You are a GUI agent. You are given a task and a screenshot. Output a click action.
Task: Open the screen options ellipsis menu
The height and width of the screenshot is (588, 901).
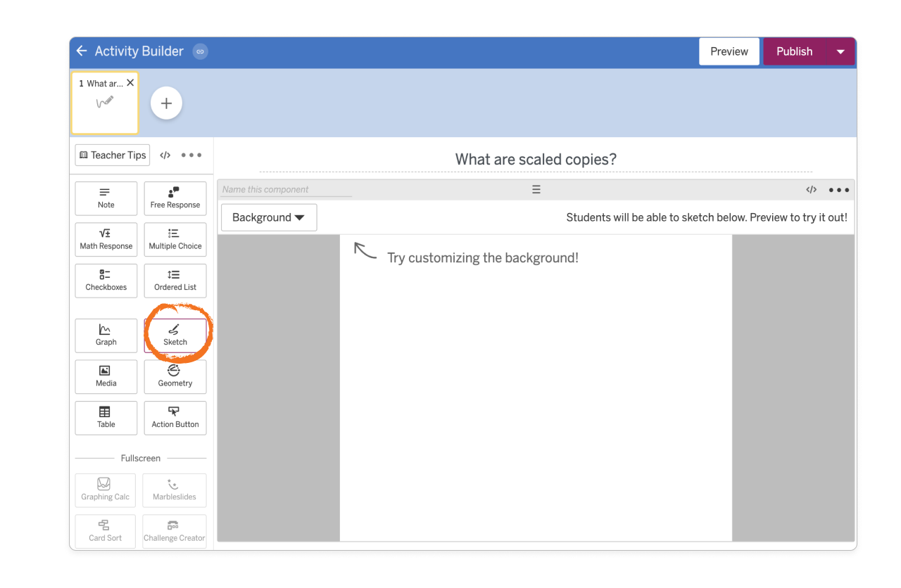(x=191, y=155)
